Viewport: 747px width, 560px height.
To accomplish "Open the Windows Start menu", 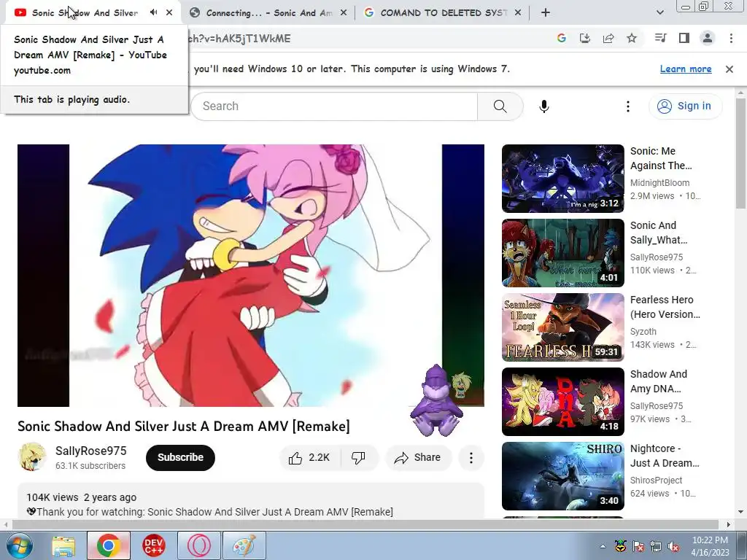I will (x=20, y=545).
